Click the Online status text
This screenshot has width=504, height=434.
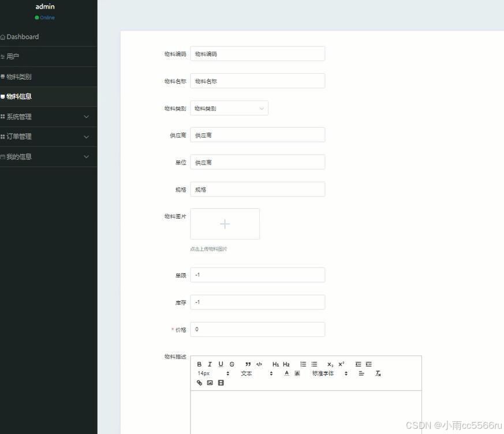pos(47,17)
